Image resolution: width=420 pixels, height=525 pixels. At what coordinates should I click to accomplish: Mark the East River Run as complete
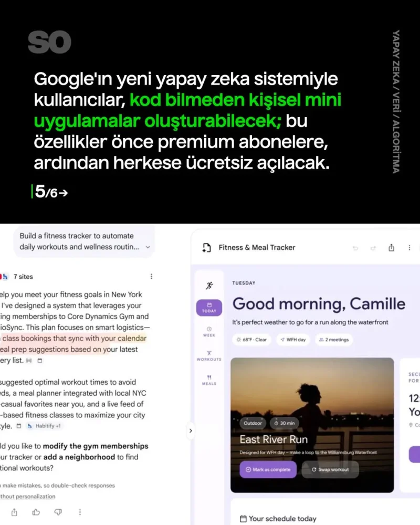(x=268, y=469)
